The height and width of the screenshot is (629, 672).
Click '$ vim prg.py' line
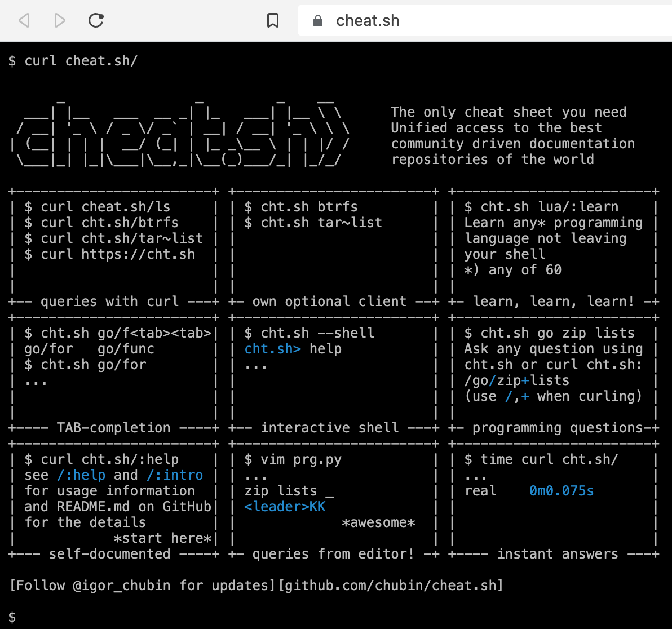click(x=293, y=459)
